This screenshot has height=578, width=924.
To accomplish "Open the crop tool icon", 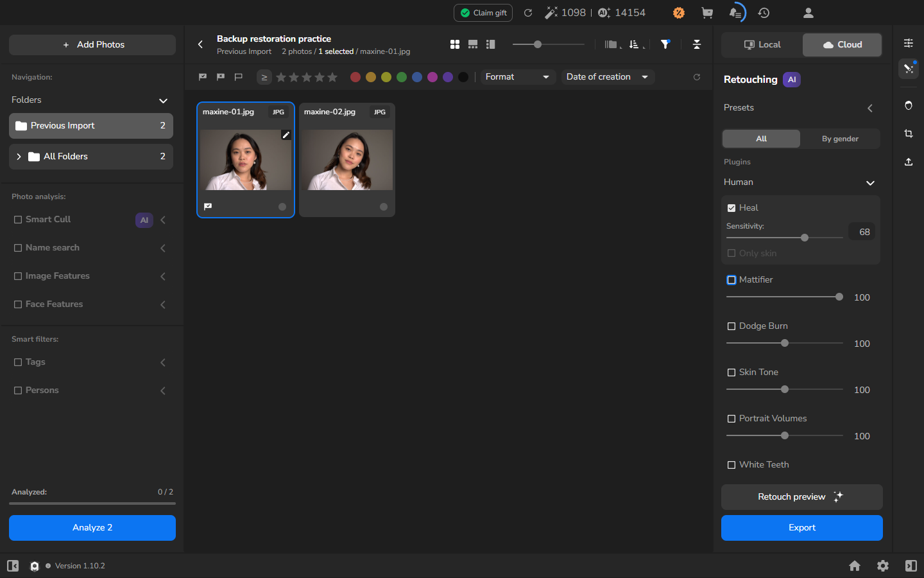I will pyautogui.click(x=909, y=134).
